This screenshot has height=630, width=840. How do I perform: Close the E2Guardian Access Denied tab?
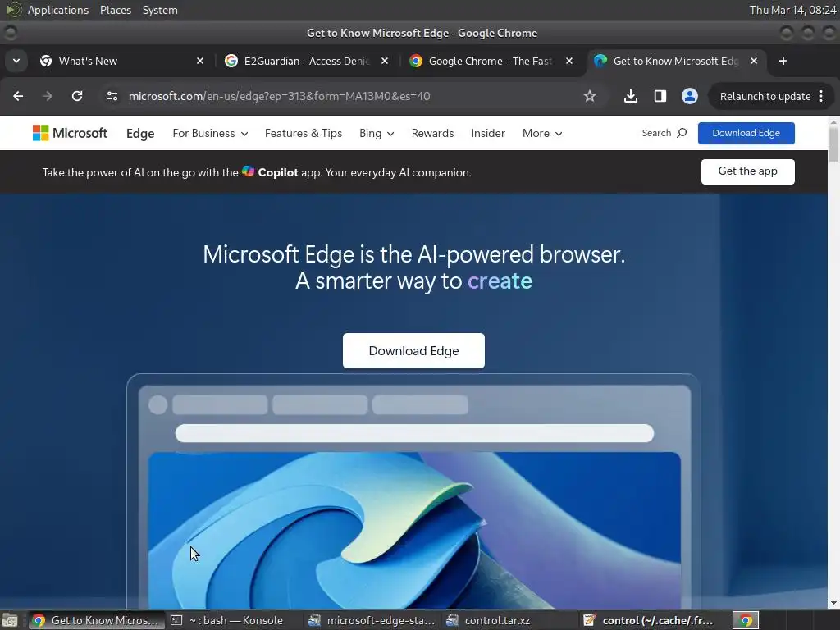(x=385, y=61)
